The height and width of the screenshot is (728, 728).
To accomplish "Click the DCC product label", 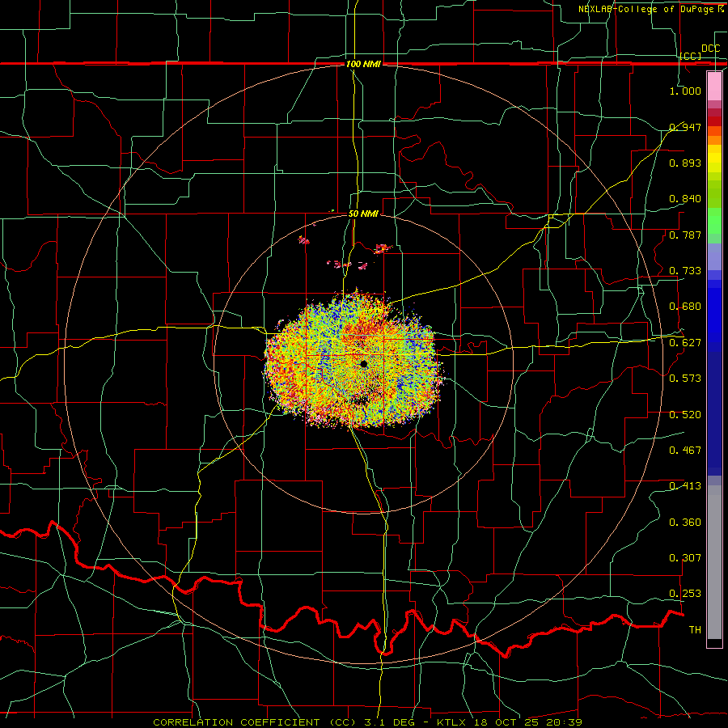I will click(x=710, y=48).
